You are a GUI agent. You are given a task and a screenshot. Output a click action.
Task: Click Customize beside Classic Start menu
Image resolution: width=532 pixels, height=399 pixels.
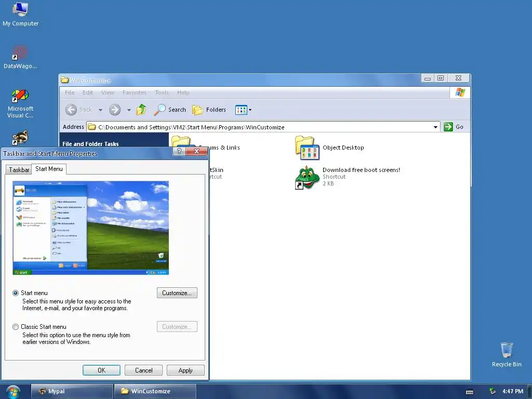pos(177,327)
